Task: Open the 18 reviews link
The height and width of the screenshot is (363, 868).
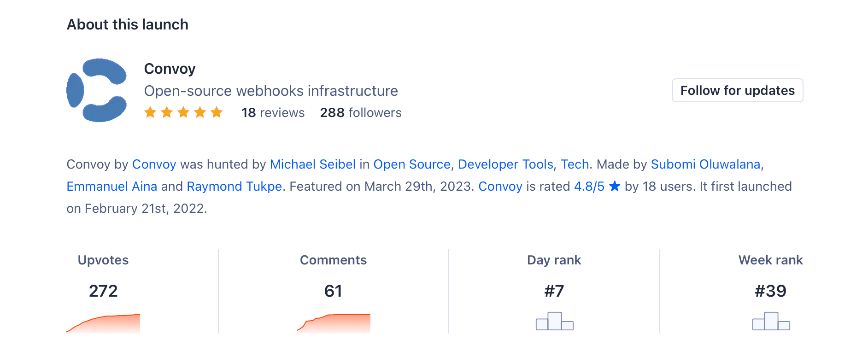Action: [273, 112]
